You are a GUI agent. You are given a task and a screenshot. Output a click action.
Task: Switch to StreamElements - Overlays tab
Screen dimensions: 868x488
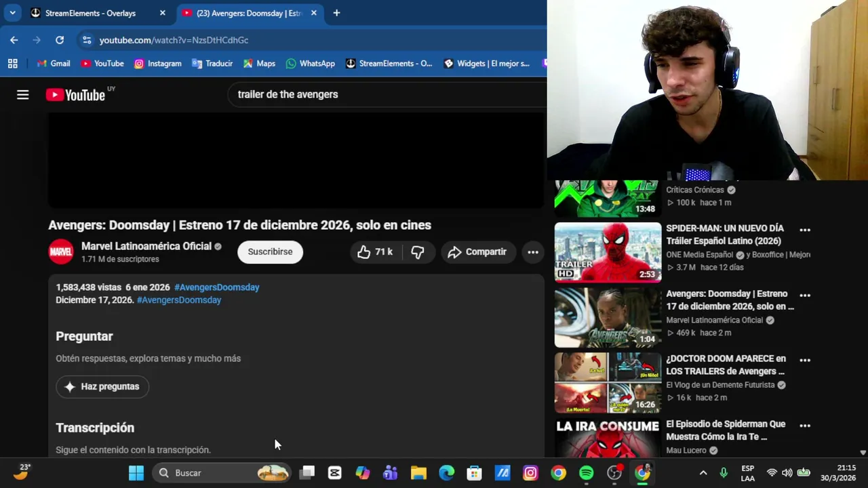90,13
